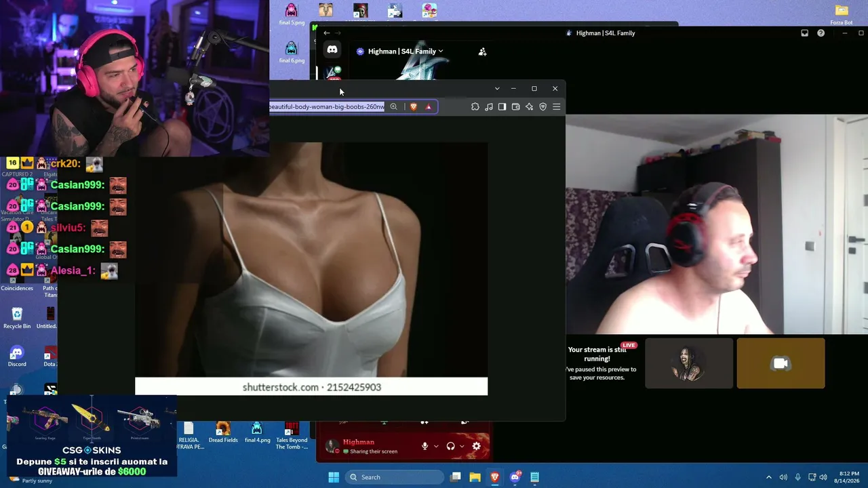Open the Dread Fields desktop shortcut
868x488 pixels.
[x=223, y=432]
